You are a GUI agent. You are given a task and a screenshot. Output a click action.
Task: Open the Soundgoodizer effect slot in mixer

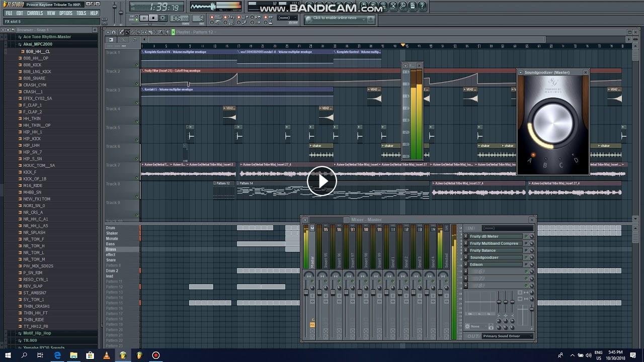click(496, 257)
